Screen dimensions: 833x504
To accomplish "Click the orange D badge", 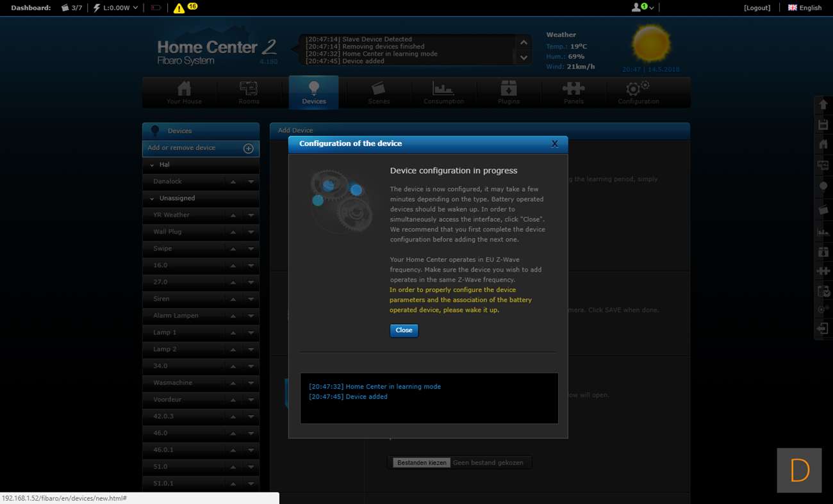I will (x=799, y=470).
